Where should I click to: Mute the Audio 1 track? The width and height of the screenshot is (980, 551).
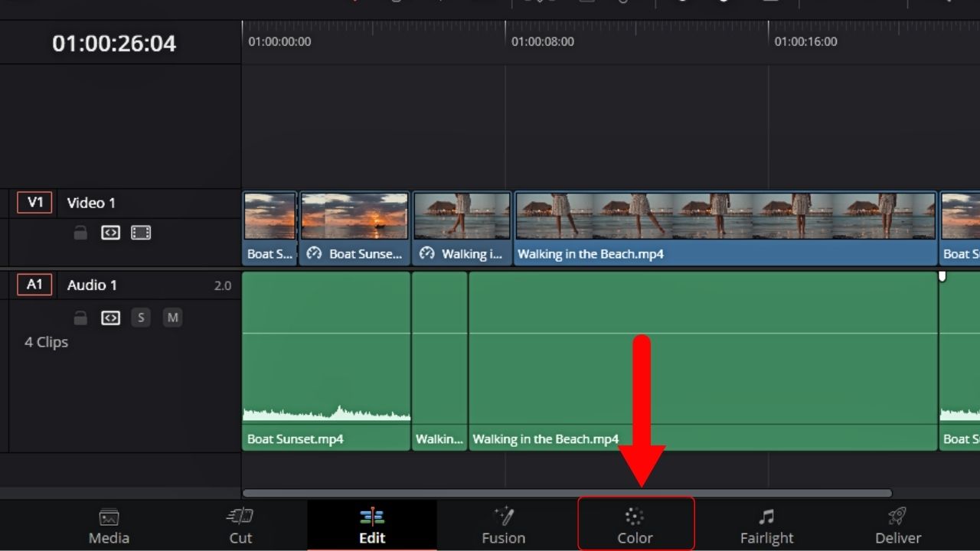coord(171,318)
